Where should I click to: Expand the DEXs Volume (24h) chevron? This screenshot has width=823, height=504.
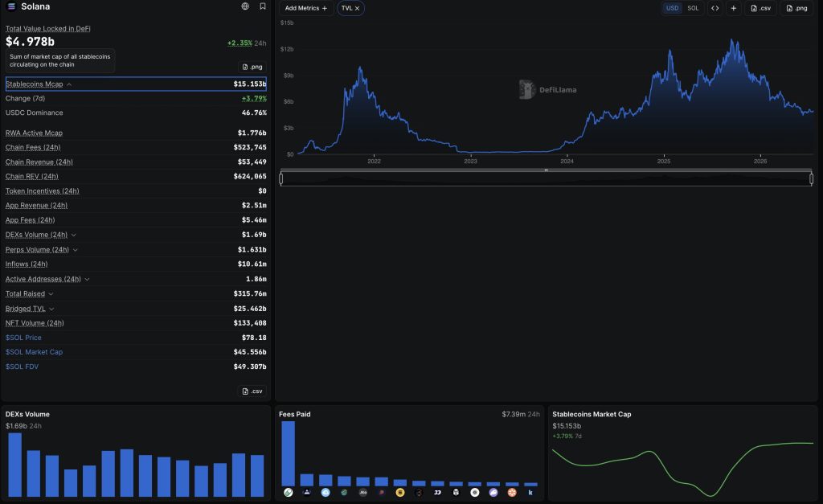73,236
